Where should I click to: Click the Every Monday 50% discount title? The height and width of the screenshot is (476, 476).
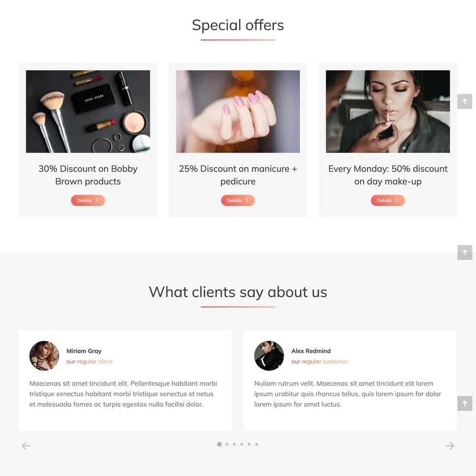coord(388,175)
